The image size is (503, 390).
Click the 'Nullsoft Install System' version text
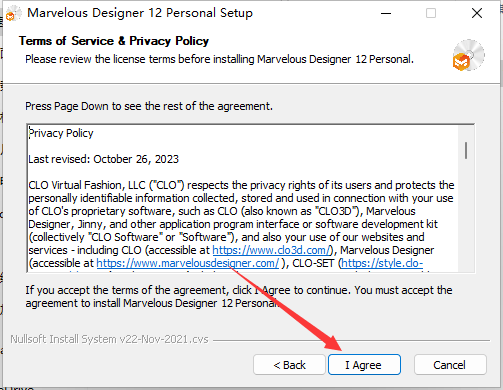pyautogui.click(x=109, y=339)
